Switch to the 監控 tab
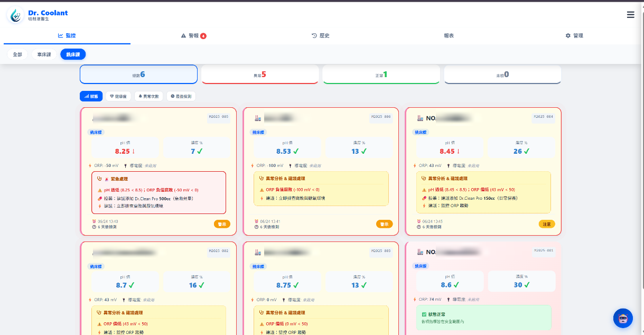Image resolution: width=644 pixels, height=335 pixels. 67,35
